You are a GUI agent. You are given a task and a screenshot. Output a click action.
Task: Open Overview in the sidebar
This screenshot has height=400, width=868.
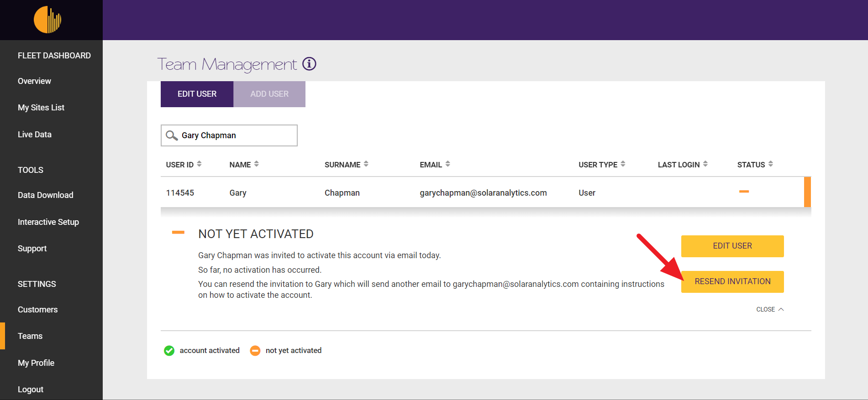(x=34, y=81)
